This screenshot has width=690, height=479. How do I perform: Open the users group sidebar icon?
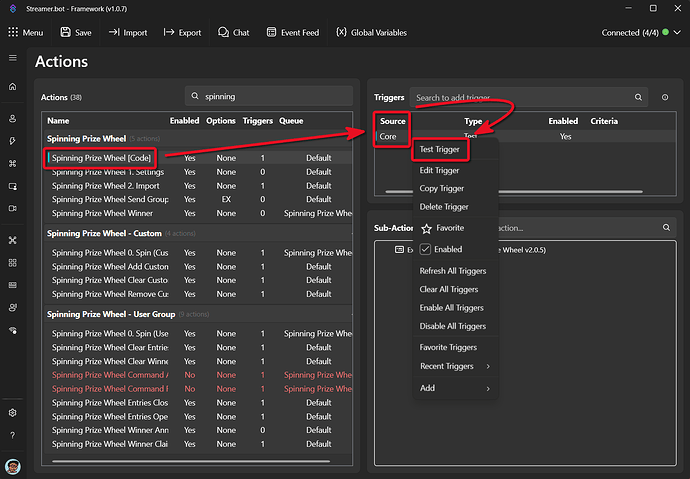13,307
